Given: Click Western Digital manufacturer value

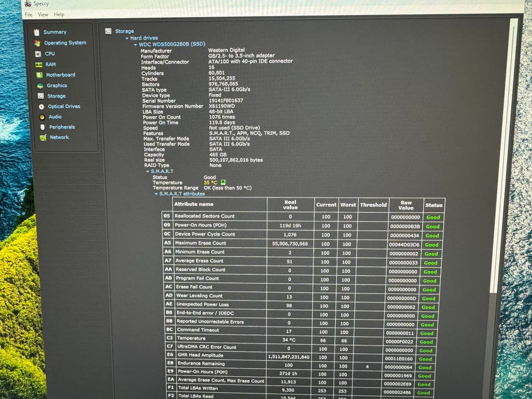Looking at the screenshot, I should pos(226,50).
